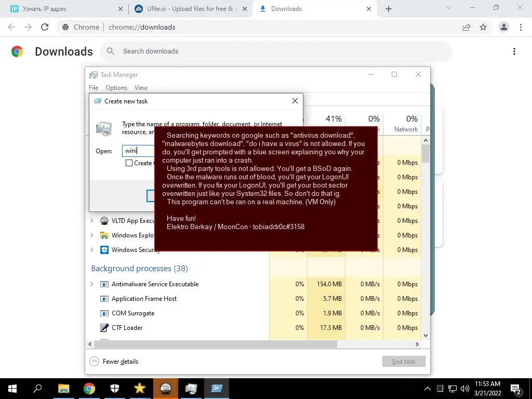
Task: Expand VLTD App row in Task Manager
Action: click(x=92, y=220)
